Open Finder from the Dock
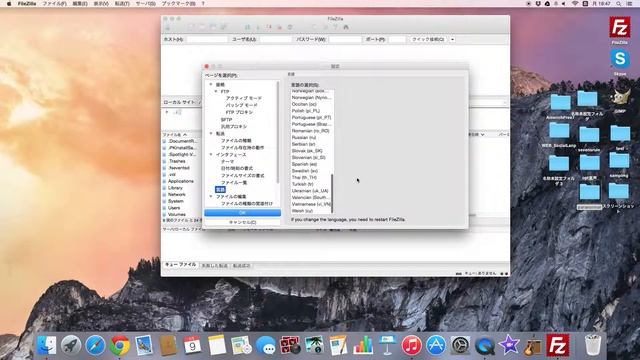640x360 pixels. pos(47,345)
